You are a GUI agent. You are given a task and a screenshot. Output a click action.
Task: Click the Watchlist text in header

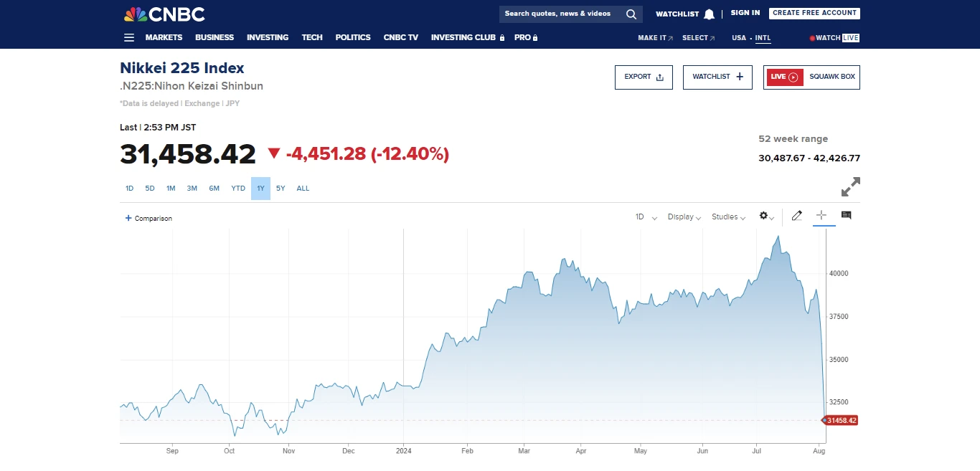point(677,14)
